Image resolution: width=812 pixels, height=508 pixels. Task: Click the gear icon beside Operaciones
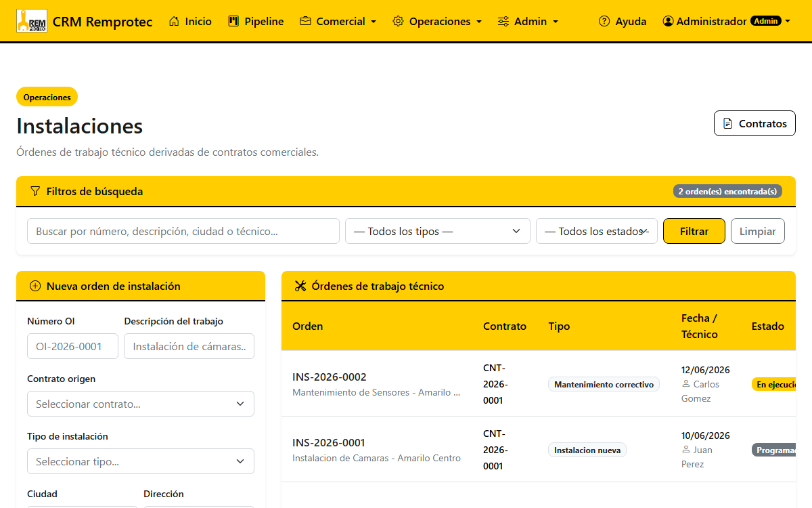click(x=398, y=22)
